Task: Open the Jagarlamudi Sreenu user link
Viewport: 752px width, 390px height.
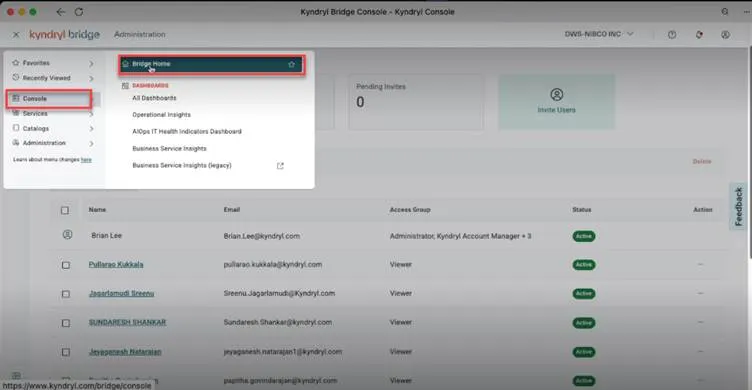Action: tap(121, 293)
